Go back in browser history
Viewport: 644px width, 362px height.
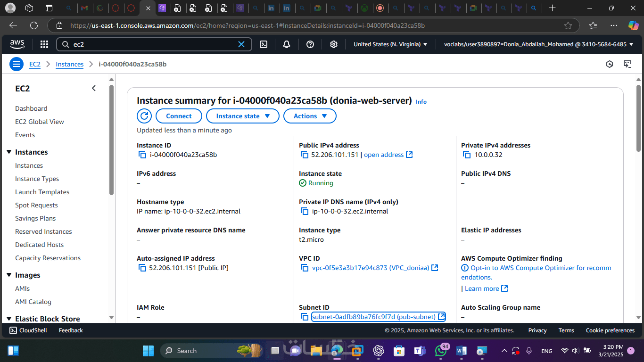coord(13,25)
